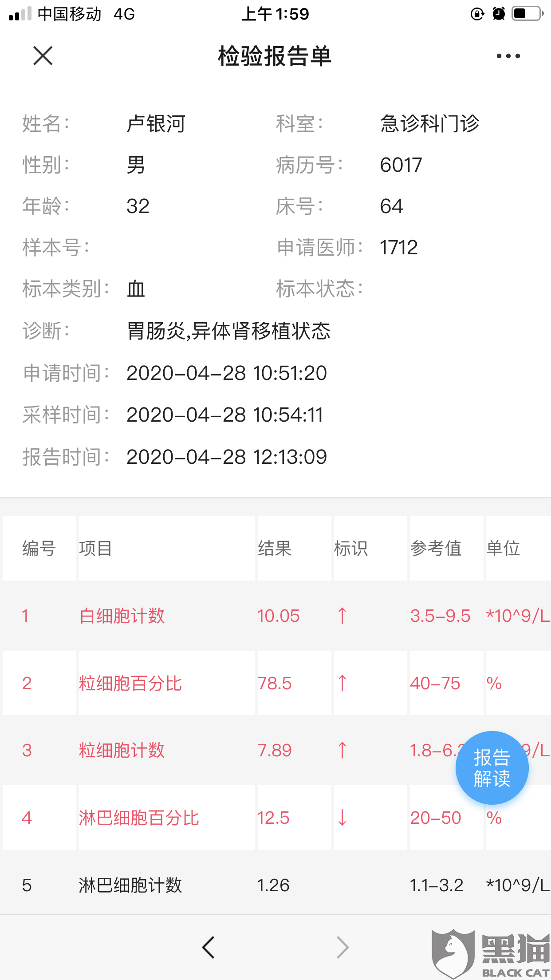Image resolution: width=551 pixels, height=980 pixels.
Task: Select age value 32
Action: tap(138, 206)
